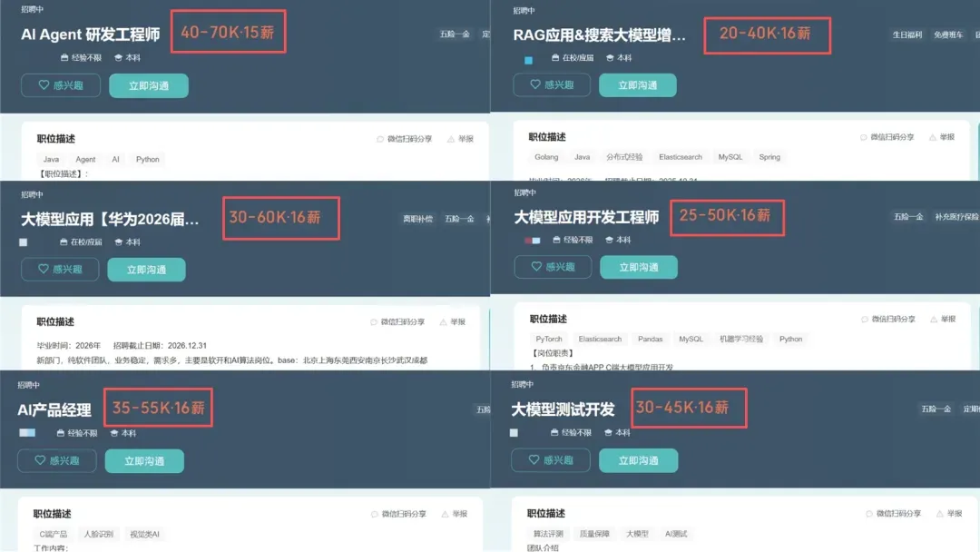Open 大模型测试开发 job title
Screen dimensions: 980x552
click(x=563, y=409)
